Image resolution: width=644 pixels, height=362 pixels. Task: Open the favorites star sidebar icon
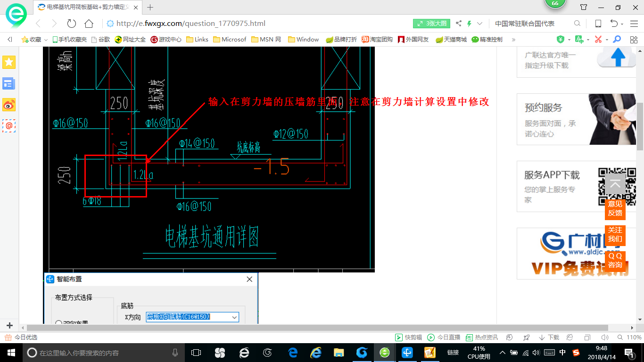pyautogui.click(x=9, y=62)
